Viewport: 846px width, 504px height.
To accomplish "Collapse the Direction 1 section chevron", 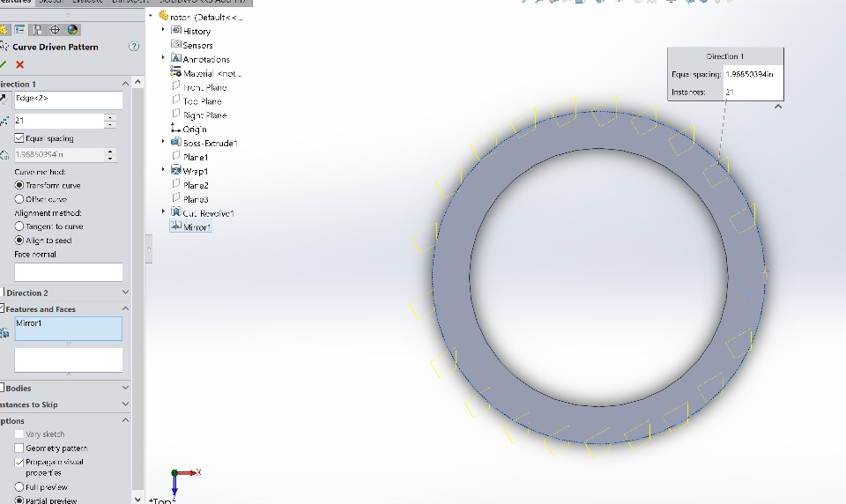I will 125,84.
